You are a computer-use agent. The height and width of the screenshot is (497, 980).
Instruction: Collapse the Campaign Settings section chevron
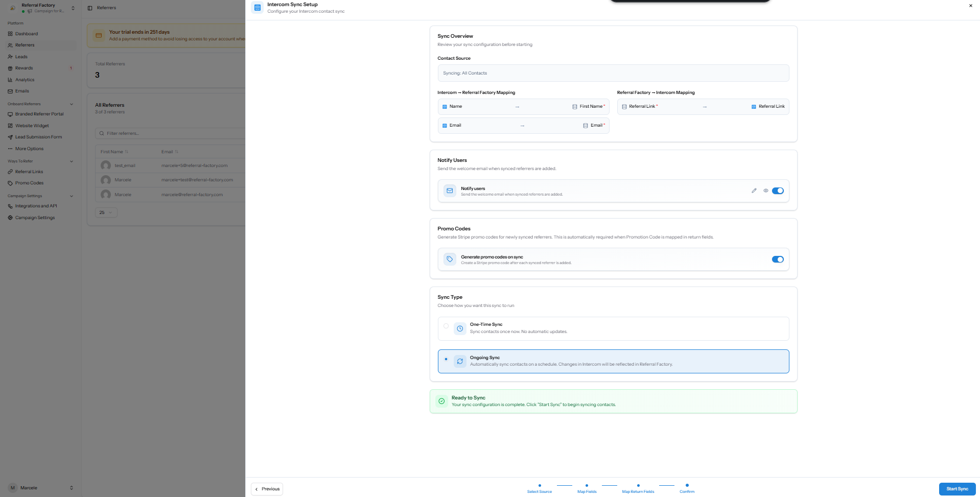click(72, 196)
